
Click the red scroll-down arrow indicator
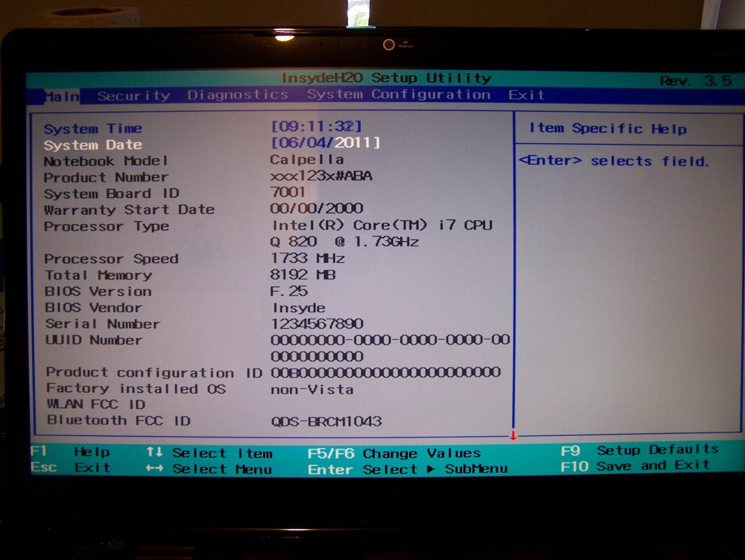513,435
